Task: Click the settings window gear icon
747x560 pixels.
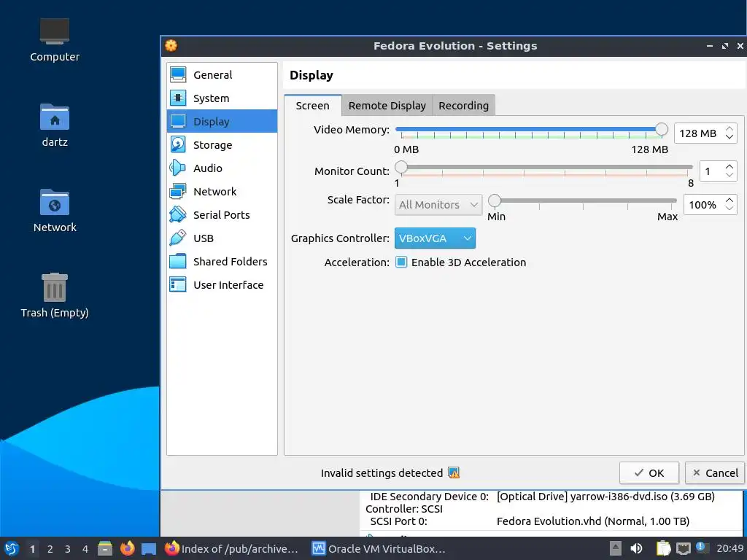Action: coord(171,46)
